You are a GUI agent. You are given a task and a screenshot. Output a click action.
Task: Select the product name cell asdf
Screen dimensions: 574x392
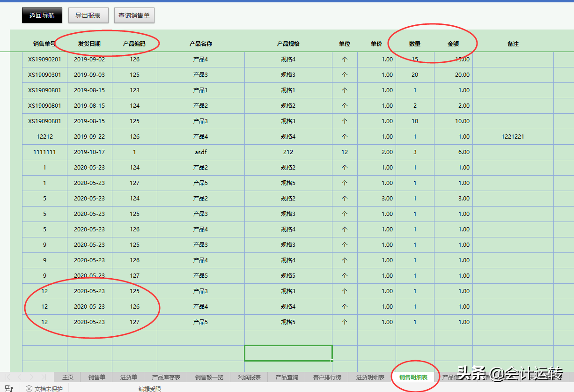coord(201,152)
